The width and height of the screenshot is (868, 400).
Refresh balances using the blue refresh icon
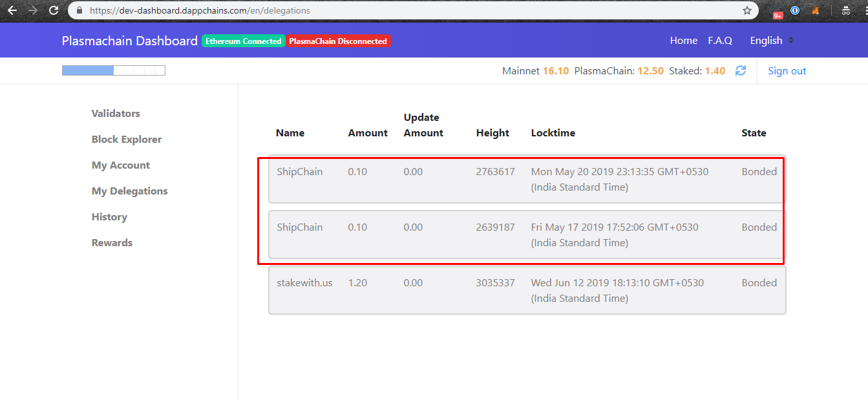741,70
